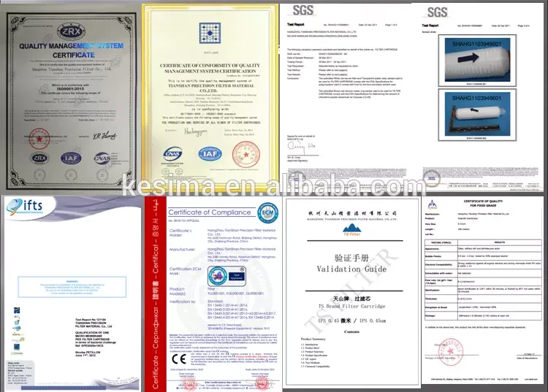Click the CNAS logo on the yellow certificate
548x392 pixels.
tap(173, 153)
